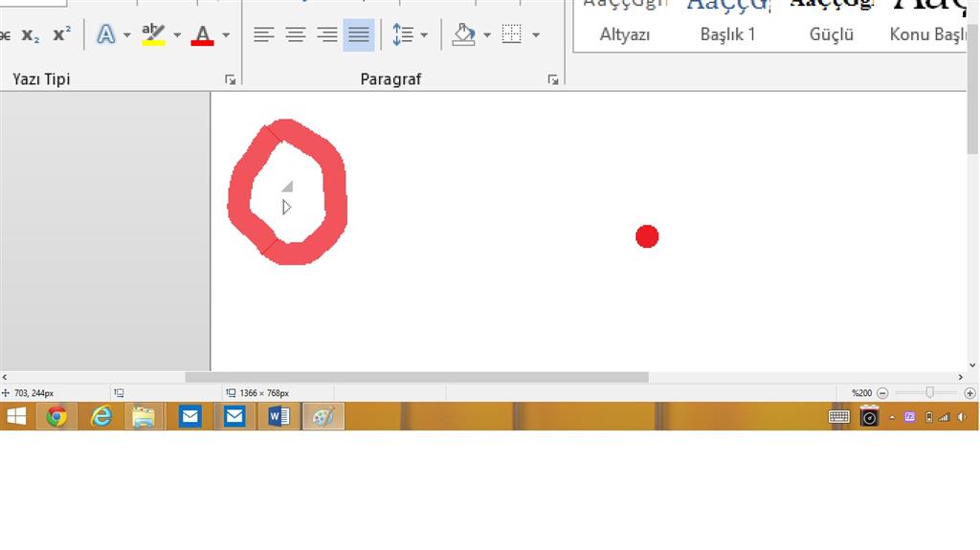Apply red font color

click(203, 34)
